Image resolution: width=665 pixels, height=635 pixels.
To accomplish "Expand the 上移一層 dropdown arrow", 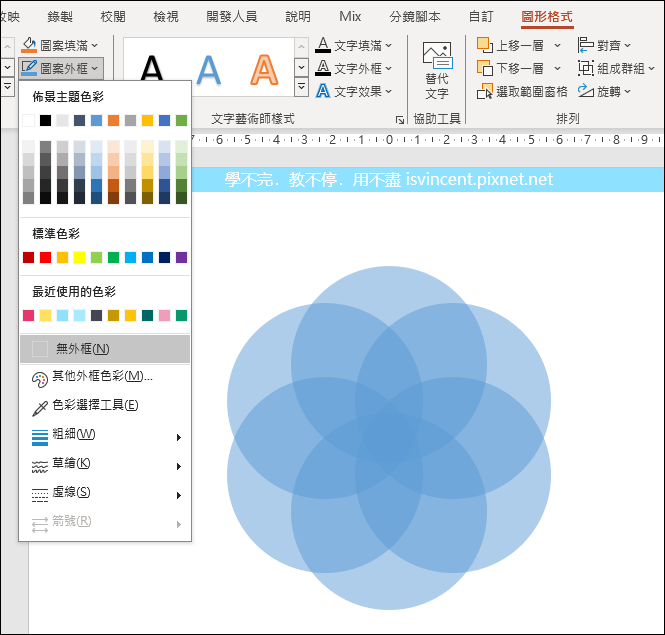I will coord(557,45).
